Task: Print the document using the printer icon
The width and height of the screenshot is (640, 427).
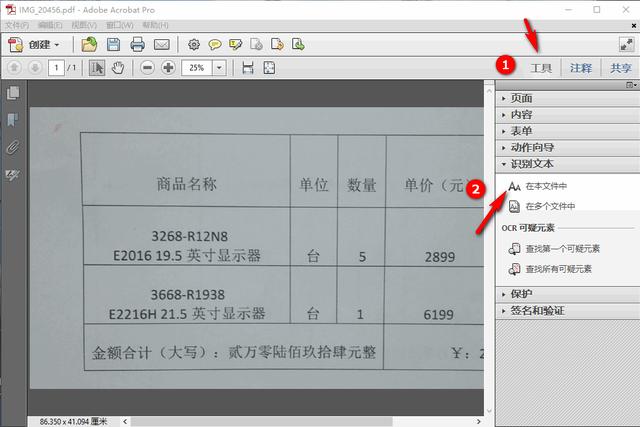Action: click(x=137, y=45)
